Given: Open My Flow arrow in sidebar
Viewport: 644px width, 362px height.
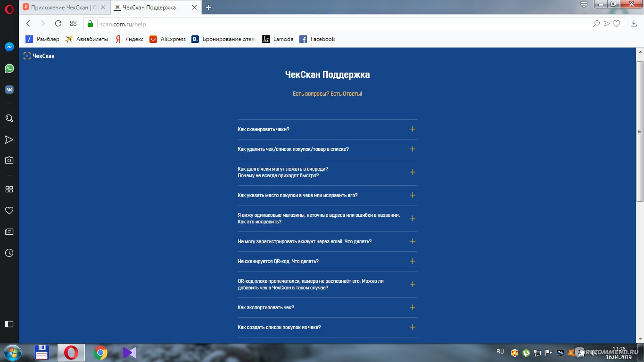Looking at the screenshot, I should tap(9, 140).
